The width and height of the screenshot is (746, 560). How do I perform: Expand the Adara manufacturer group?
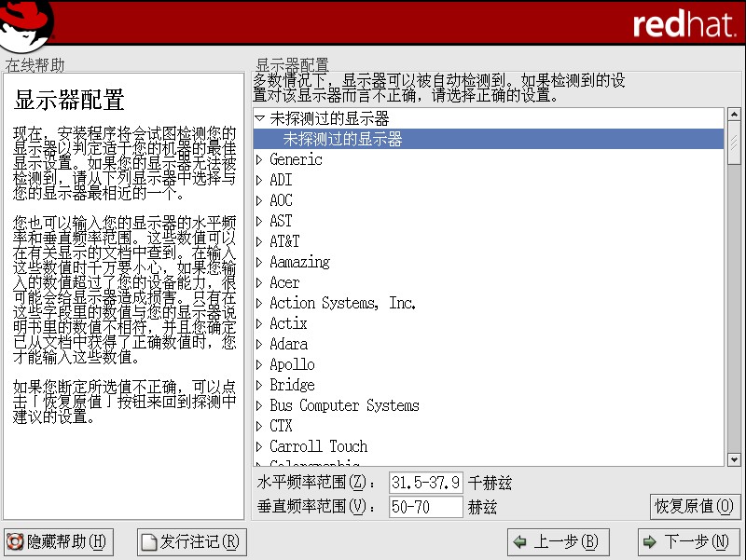click(x=259, y=344)
